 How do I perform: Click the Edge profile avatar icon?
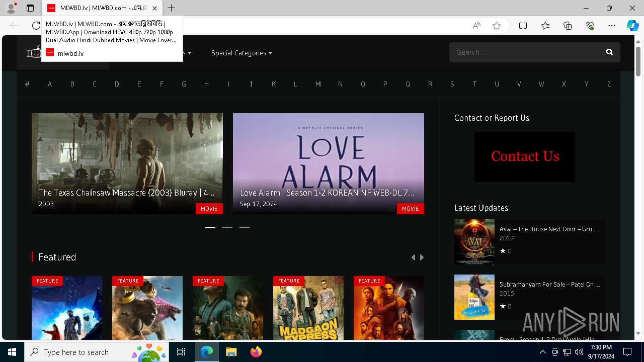(x=11, y=8)
